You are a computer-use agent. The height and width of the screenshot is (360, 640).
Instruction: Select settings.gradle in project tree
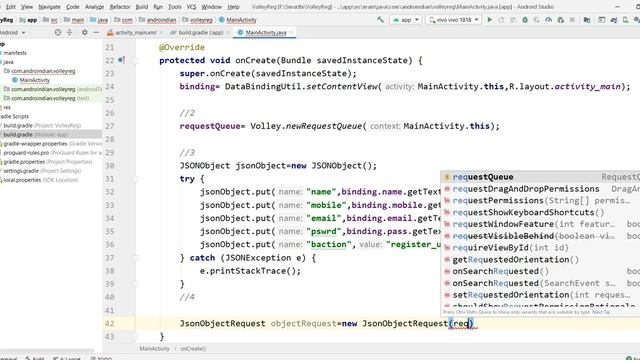[x=41, y=171]
